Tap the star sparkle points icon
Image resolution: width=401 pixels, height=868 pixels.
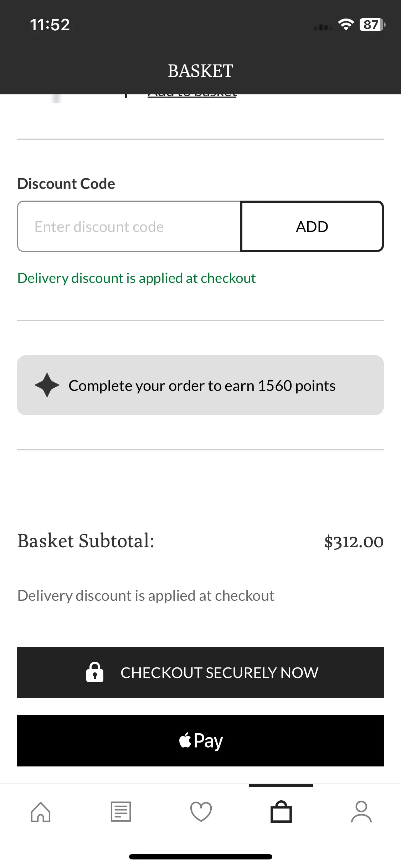pyautogui.click(x=47, y=385)
